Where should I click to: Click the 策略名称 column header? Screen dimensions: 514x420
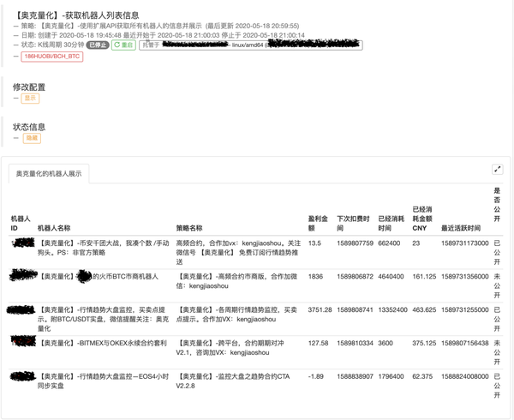pyautogui.click(x=189, y=229)
